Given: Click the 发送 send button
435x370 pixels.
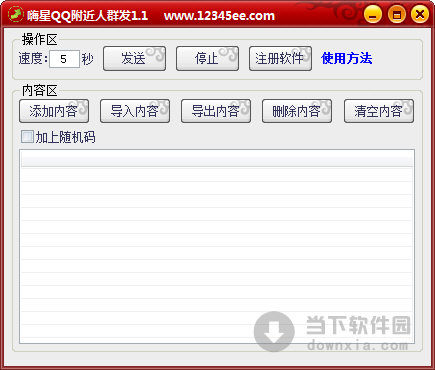Looking at the screenshot, I should (134, 59).
